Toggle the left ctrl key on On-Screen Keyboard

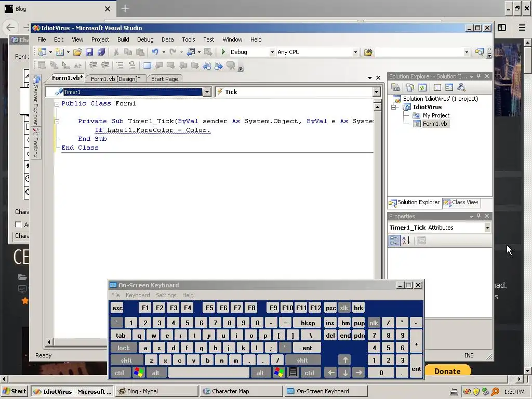tap(119, 373)
